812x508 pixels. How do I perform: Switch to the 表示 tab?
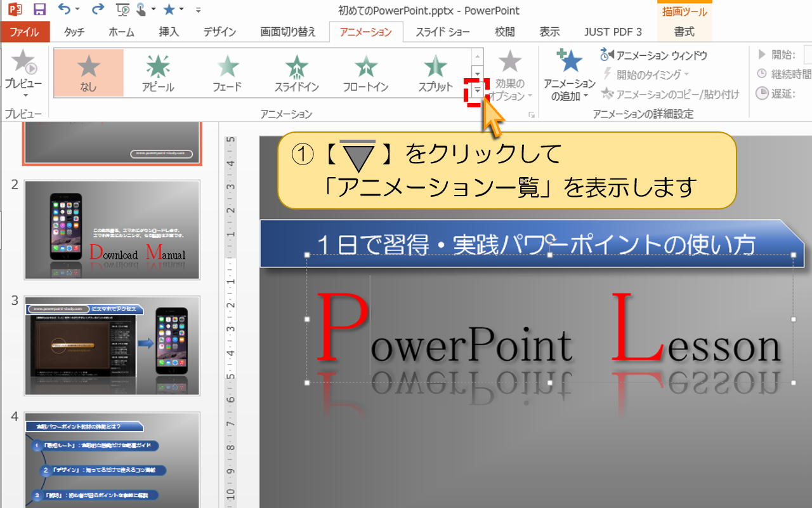tap(549, 32)
